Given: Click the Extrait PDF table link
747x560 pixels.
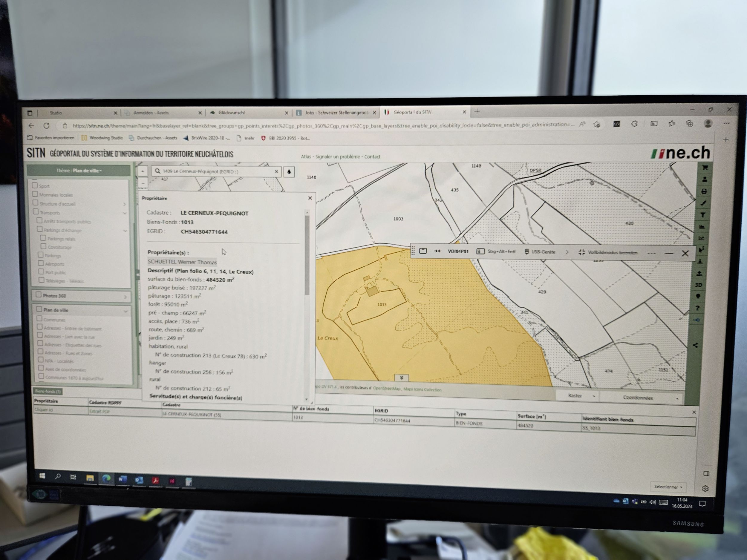Looking at the screenshot, I should coord(100,412).
